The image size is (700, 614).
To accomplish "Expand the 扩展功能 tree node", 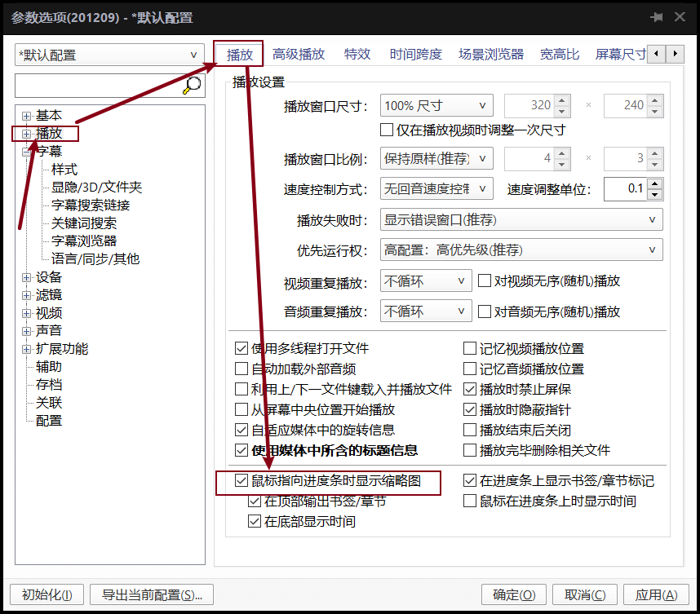I will (x=27, y=349).
